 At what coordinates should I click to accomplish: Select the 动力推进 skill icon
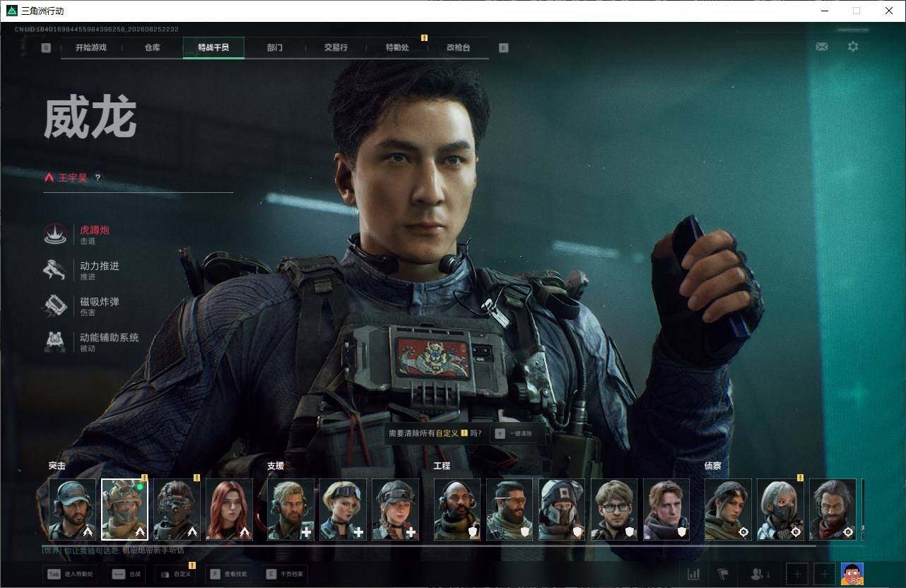[x=55, y=270]
